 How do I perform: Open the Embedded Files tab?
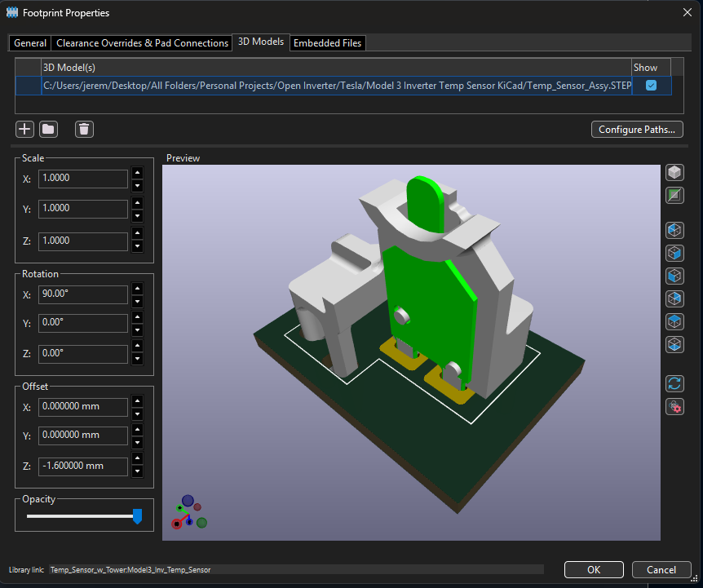tap(327, 43)
